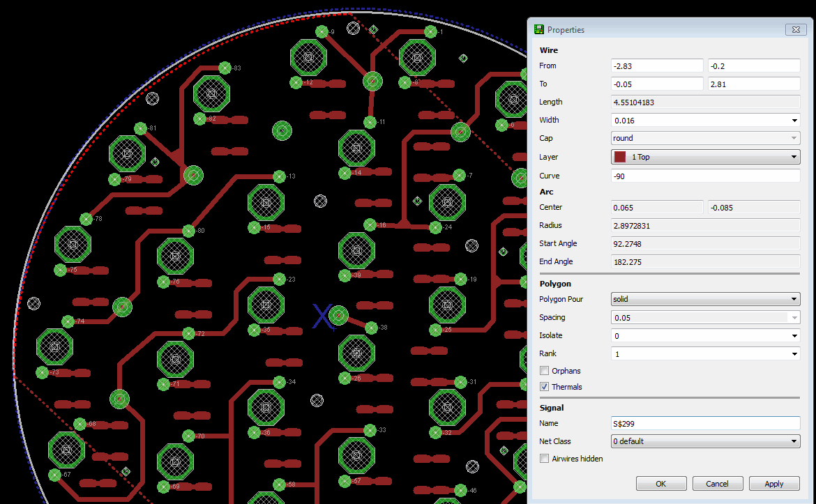
Task: Enable the Orphans checkbox
Action: [x=545, y=371]
